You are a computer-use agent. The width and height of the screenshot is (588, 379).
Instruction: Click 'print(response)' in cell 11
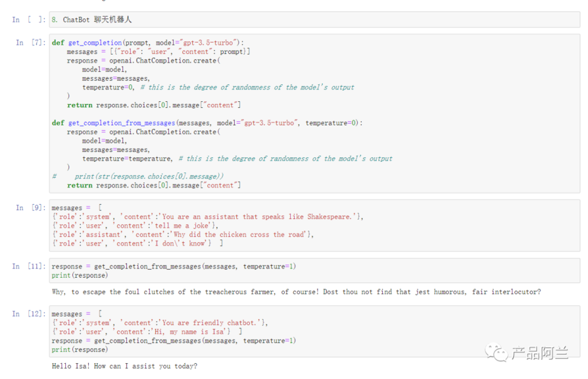[80, 275]
